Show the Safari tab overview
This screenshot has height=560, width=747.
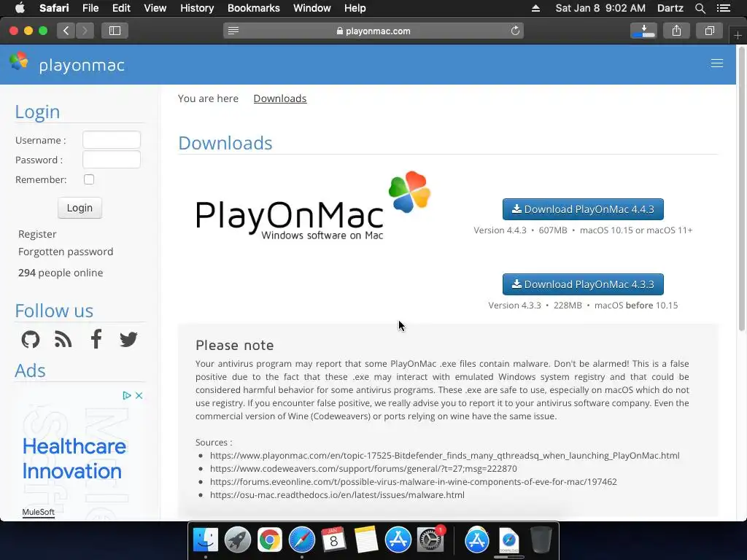pyautogui.click(x=709, y=31)
